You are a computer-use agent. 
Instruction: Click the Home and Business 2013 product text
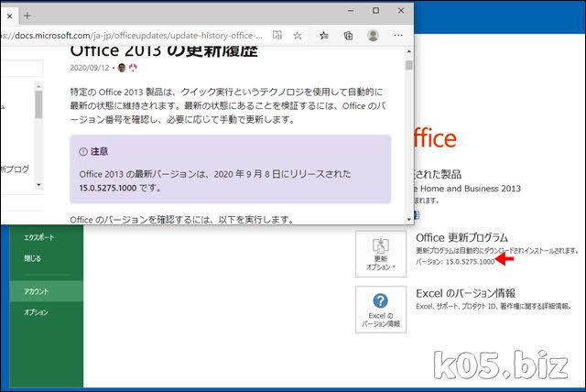pyautogui.click(x=471, y=189)
